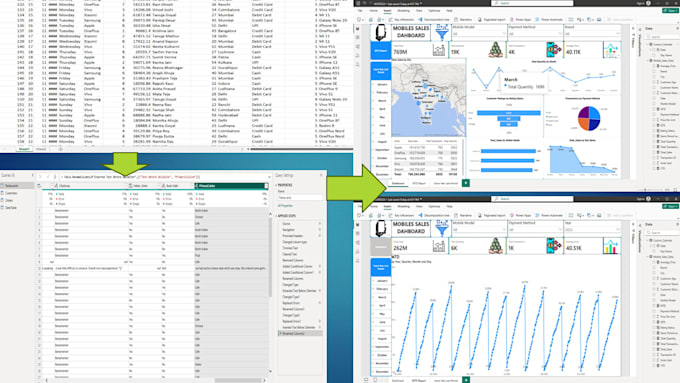
Task: Collapse APPLIED STEPS section in Power Query
Action: tap(277, 216)
